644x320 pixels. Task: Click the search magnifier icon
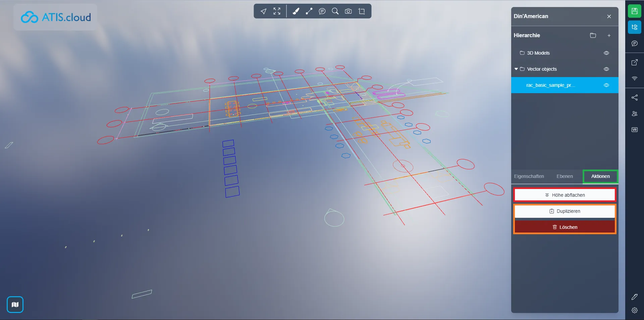[x=335, y=11]
